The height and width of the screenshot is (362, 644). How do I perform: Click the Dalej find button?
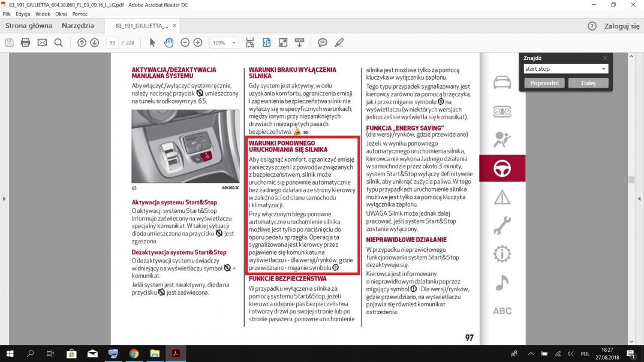coord(588,83)
